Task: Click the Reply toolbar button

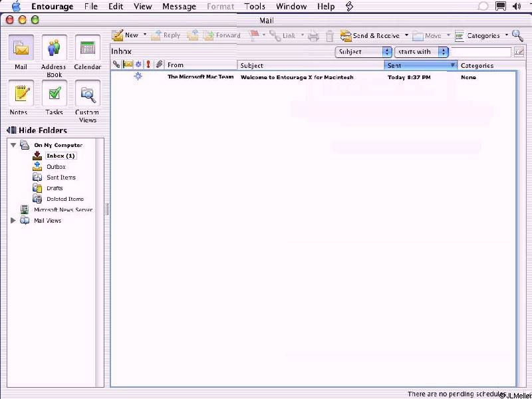Action: (165, 35)
